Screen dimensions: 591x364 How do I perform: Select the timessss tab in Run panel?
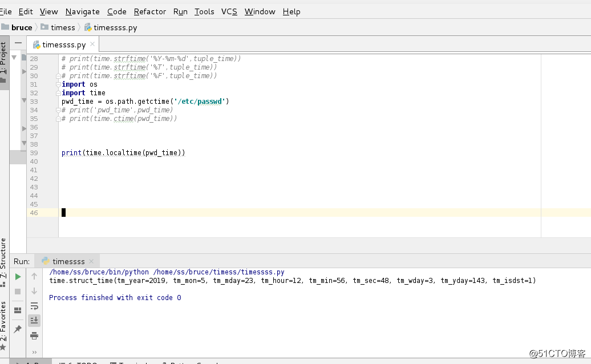pos(68,261)
